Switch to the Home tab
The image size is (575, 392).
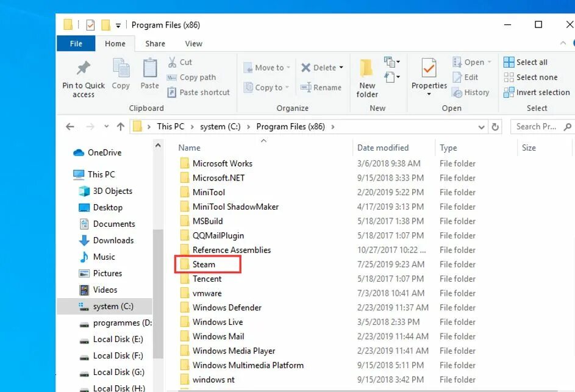(115, 44)
